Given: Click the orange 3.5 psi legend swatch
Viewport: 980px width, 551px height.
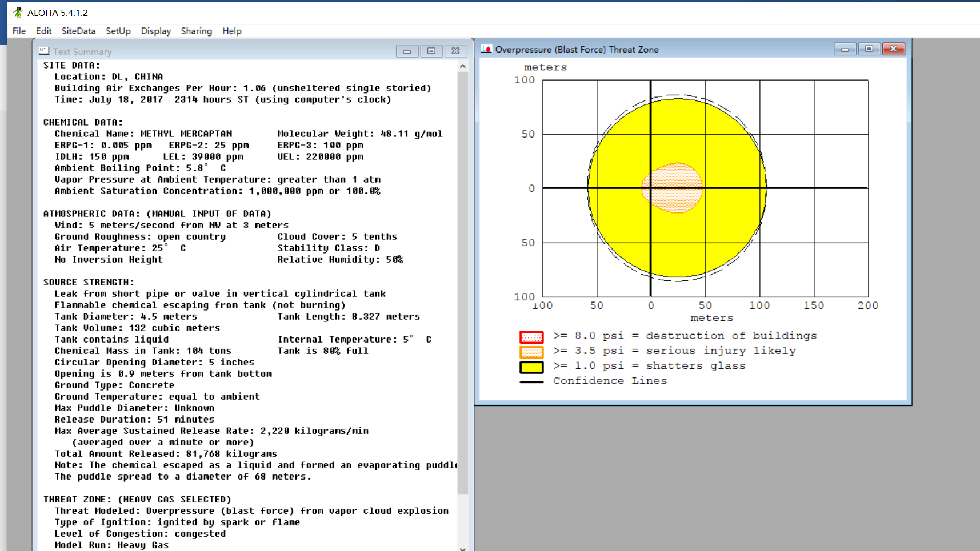Looking at the screenshot, I should (x=531, y=352).
